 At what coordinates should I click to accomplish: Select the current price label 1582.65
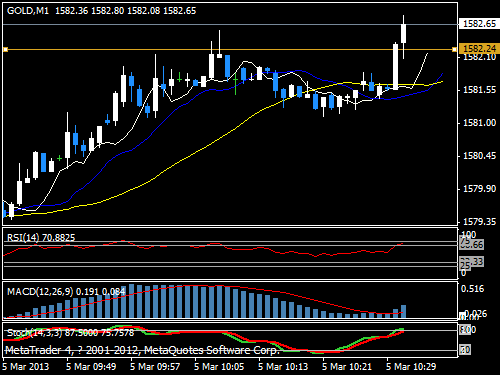479,24
